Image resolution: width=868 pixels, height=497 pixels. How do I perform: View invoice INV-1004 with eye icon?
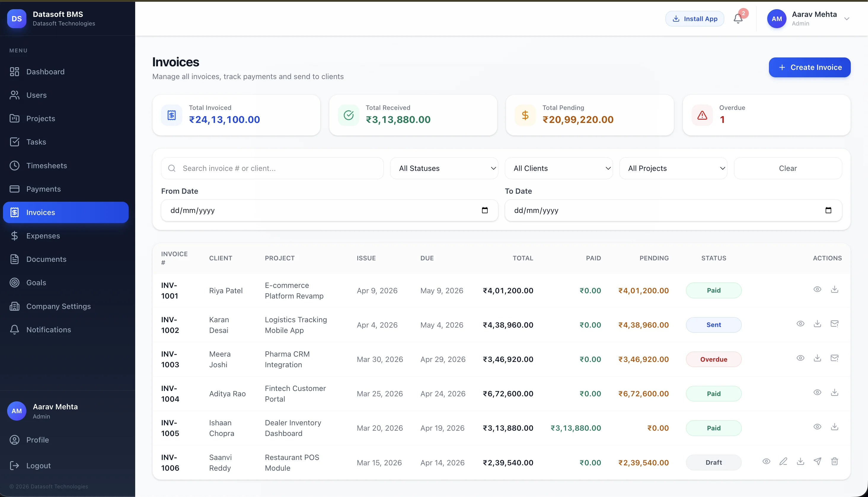click(817, 392)
